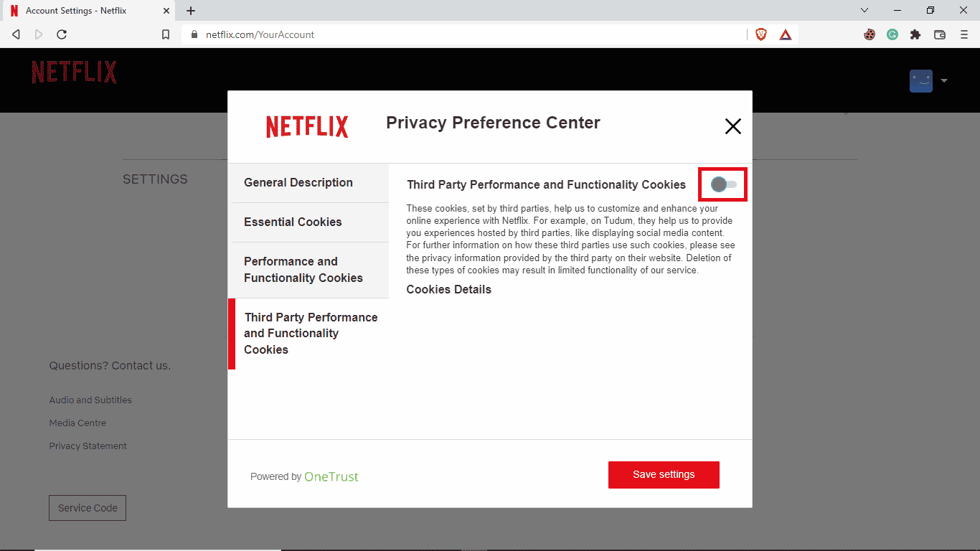Expand the profile avatar dropdown arrow
Viewport: 980px width, 551px height.
[x=944, y=80]
